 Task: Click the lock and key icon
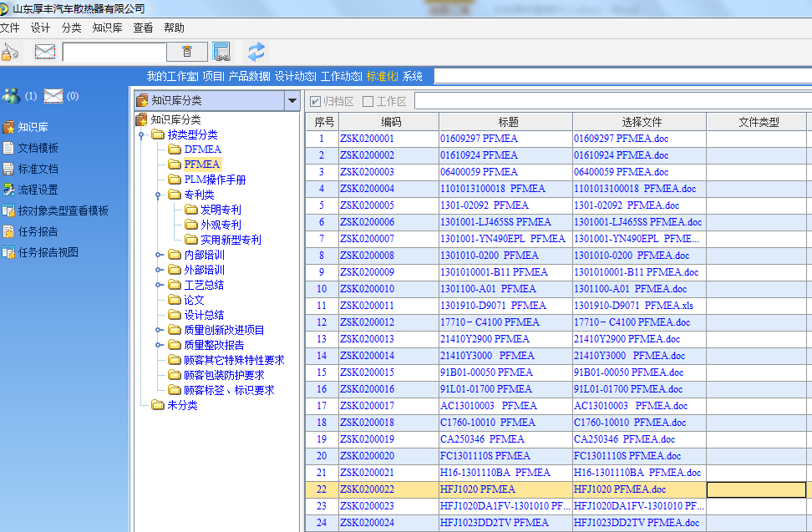pyautogui.click(x=10, y=52)
